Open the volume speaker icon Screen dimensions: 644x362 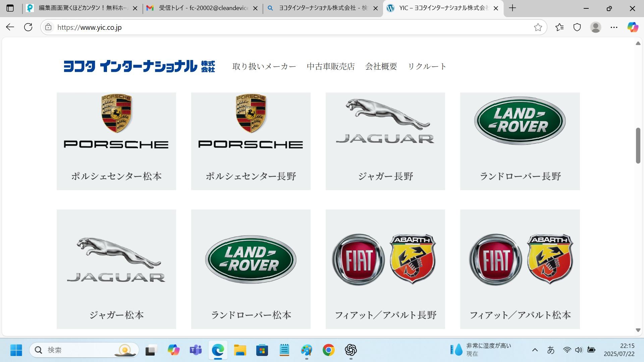click(x=579, y=350)
